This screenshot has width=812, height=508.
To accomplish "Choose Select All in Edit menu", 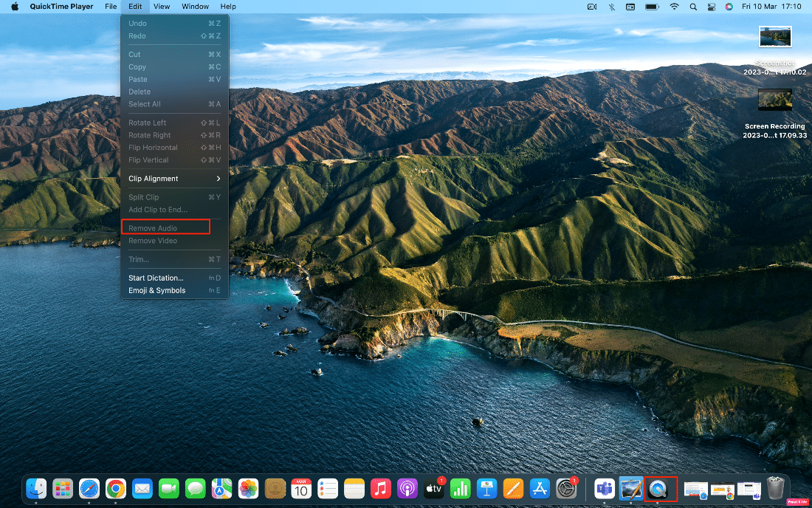I will (x=174, y=104).
